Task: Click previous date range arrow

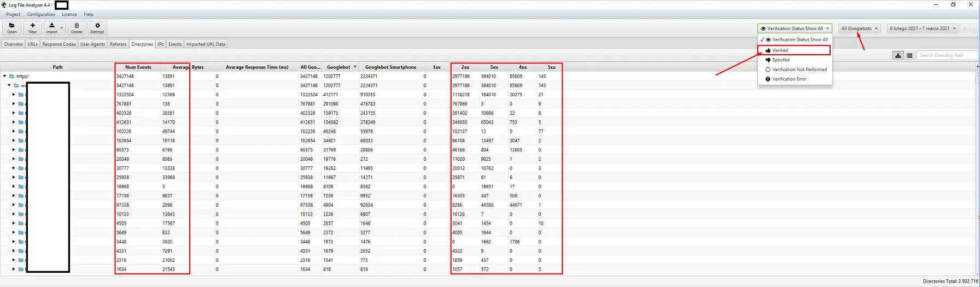Action: click(x=965, y=28)
